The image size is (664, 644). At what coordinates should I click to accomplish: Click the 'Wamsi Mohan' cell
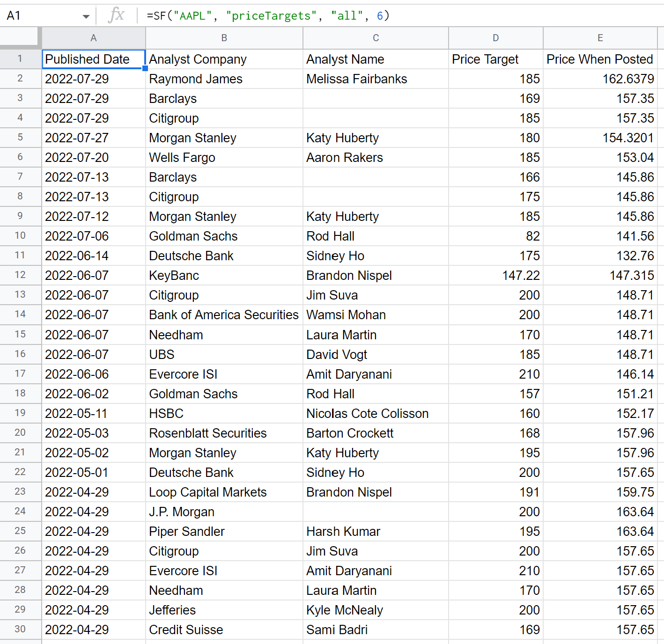(x=376, y=315)
